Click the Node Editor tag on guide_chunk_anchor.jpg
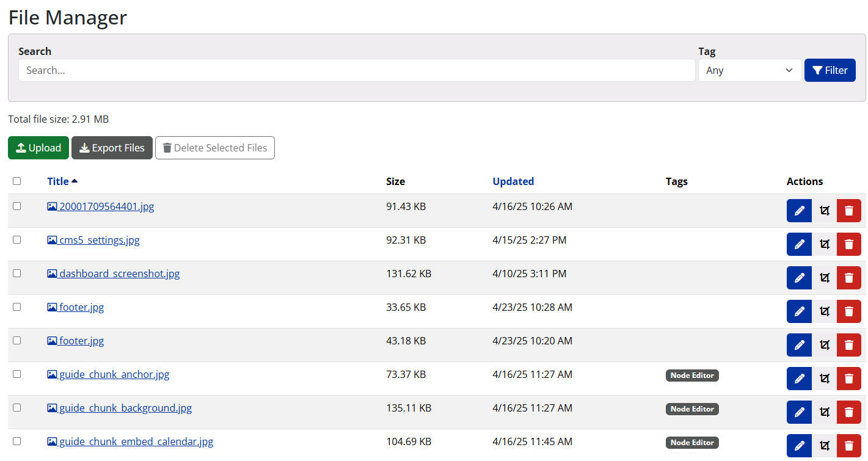Image resolution: width=868 pixels, height=461 pixels. [x=691, y=375]
